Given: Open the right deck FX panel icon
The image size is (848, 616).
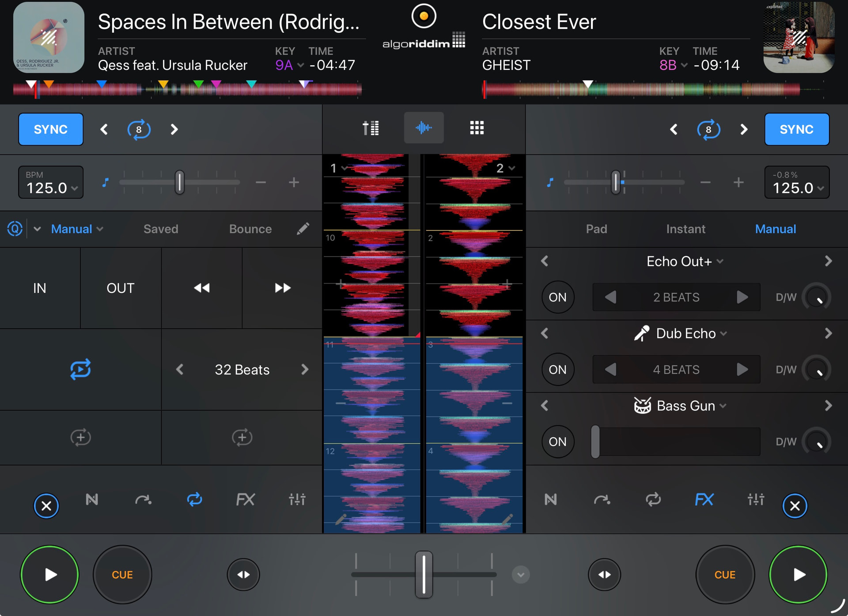Looking at the screenshot, I should [x=704, y=500].
